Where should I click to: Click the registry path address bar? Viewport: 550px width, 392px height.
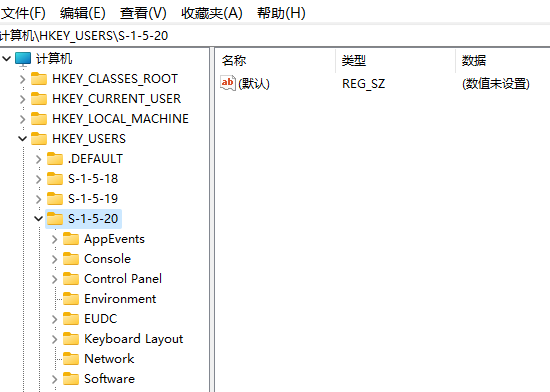[x=275, y=35]
